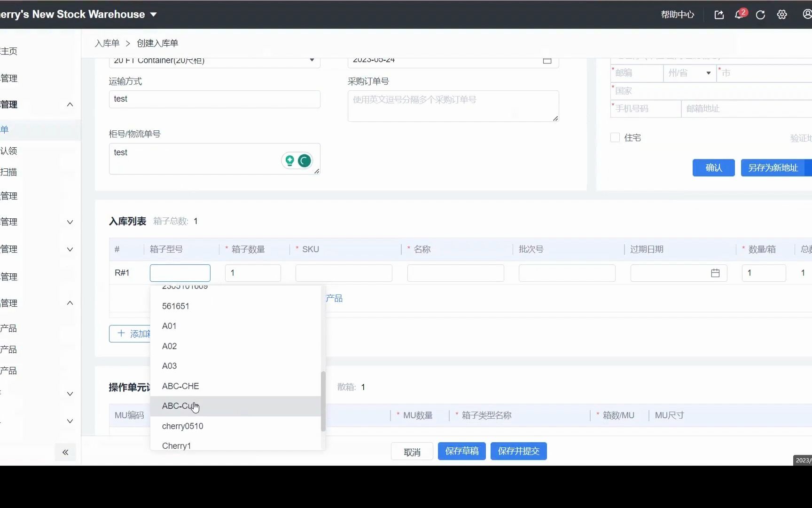Click the 箱子数量 input in row R#1
Screen dimensions: 812x508
tap(253, 273)
